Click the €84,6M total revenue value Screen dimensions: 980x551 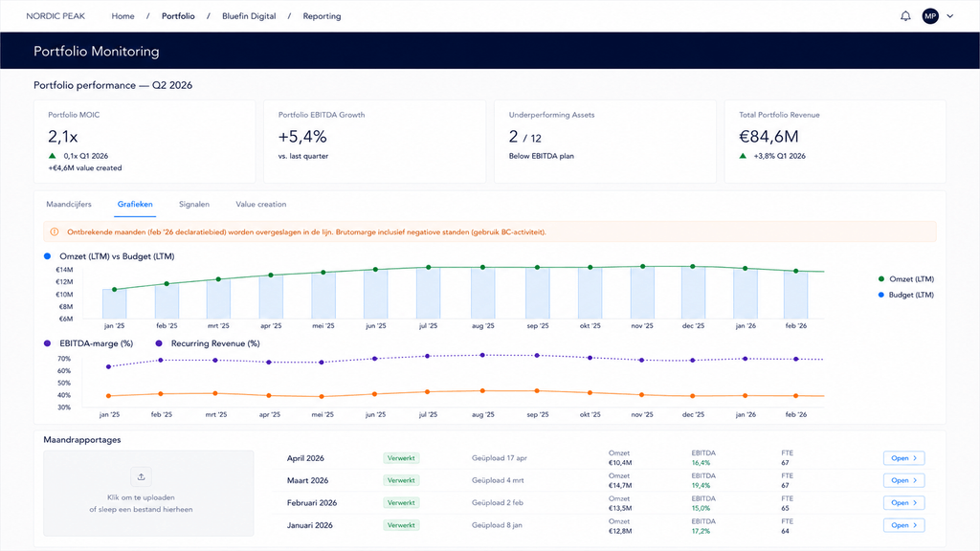pyautogui.click(x=768, y=137)
